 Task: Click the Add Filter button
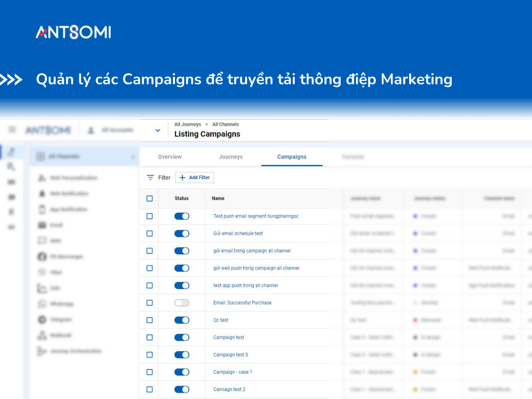[x=195, y=177]
